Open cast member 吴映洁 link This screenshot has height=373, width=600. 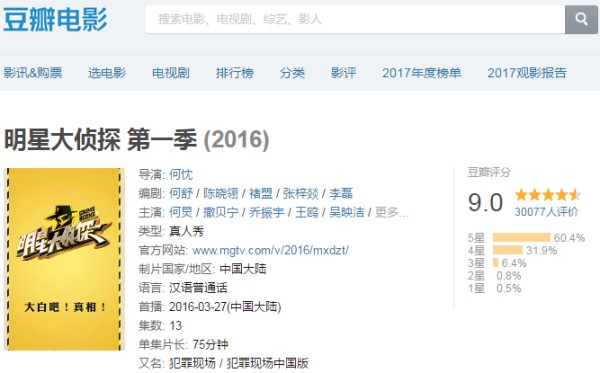tap(347, 212)
